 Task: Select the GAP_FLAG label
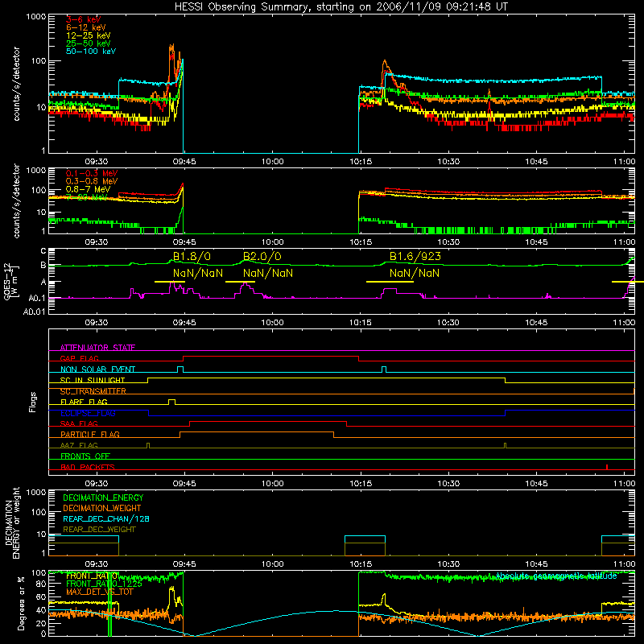pyautogui.click(x=79, y=358)
